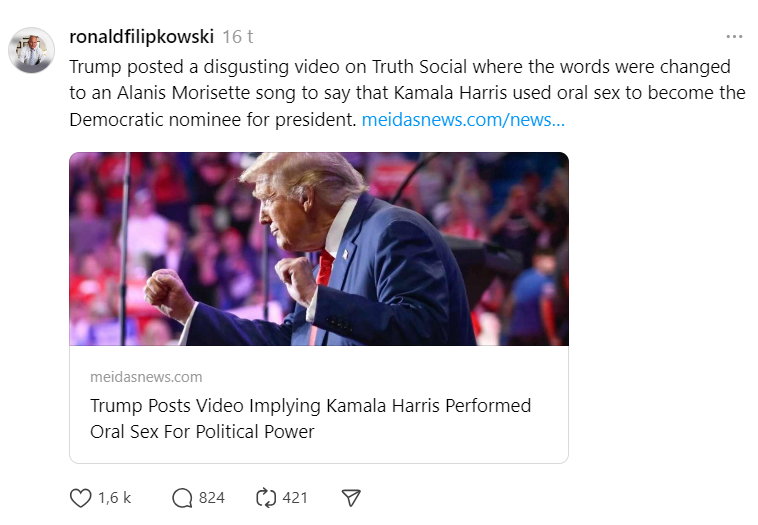Image resolution: width=758 pixels, height=525 pixels.
Task: Click the "16 t" post timestamp
Action: [237, 37]
